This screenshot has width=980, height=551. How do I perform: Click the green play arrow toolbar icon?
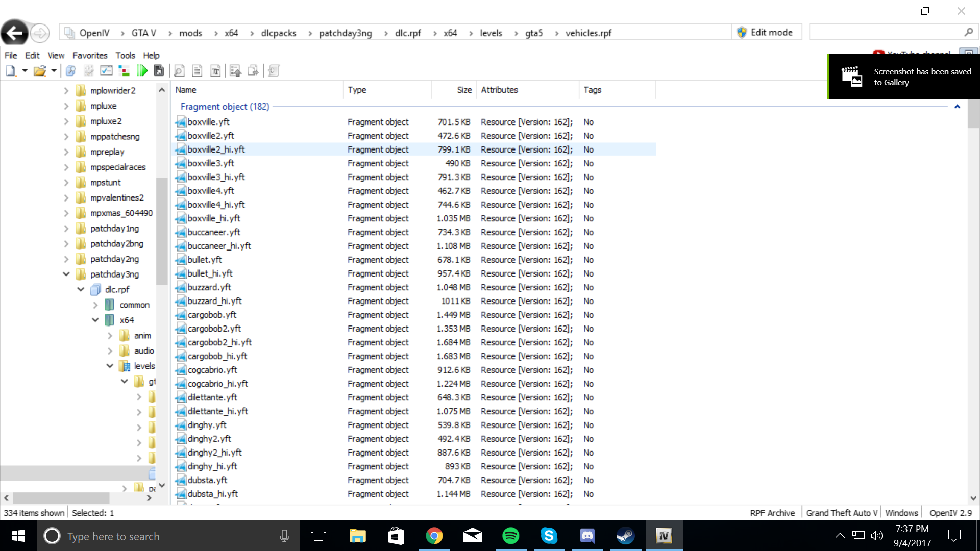pos(142,71)
